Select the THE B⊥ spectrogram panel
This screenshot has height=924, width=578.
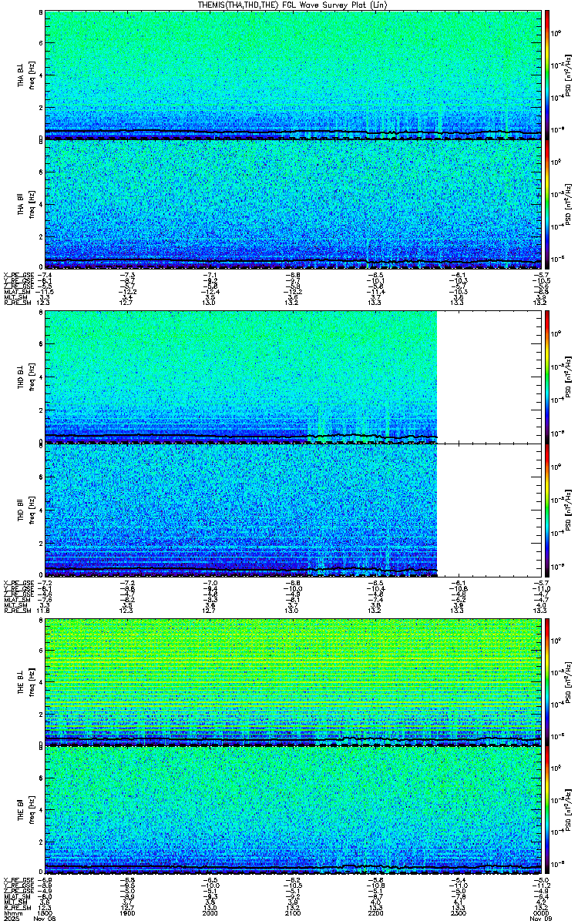pyautogui.click(x=294, y=682)
